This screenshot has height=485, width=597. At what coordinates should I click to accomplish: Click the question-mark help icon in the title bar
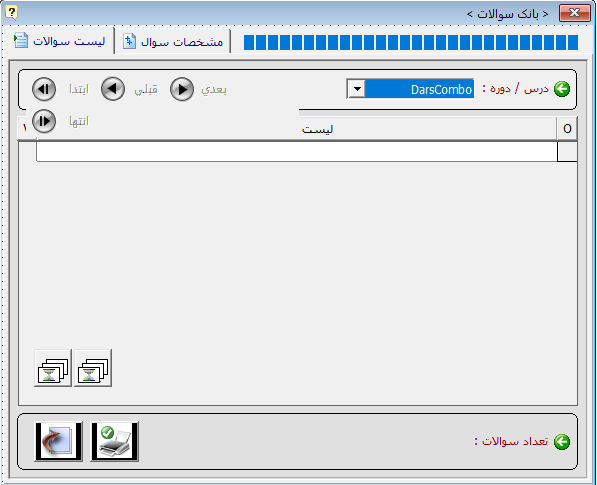point(11,13)
